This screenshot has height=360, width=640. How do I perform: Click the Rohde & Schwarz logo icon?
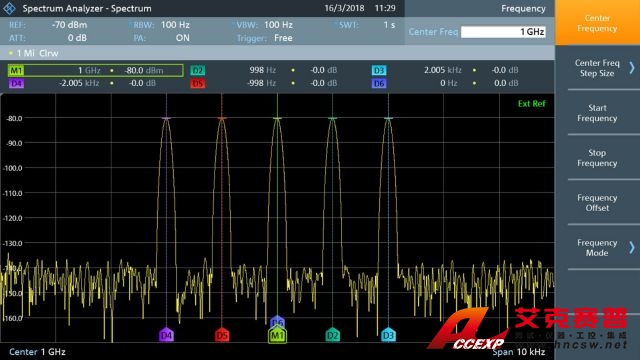(9, 8)
